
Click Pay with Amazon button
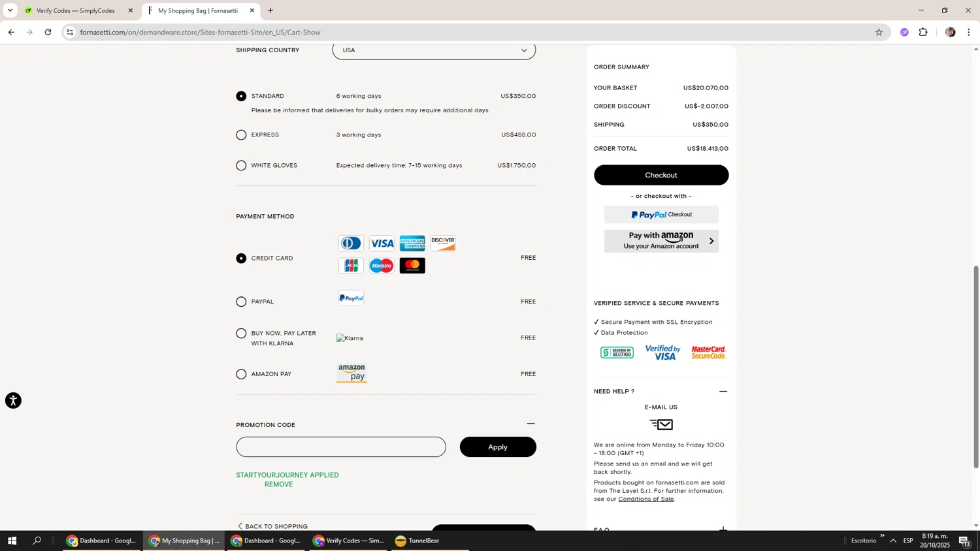[x=661, y=241]
